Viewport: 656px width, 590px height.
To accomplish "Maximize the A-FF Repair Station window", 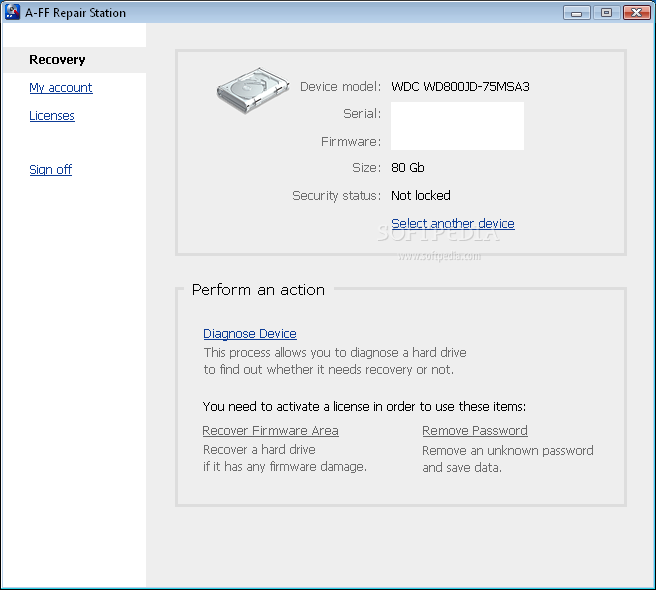I will pyautogui.click(x=606, y=13).
